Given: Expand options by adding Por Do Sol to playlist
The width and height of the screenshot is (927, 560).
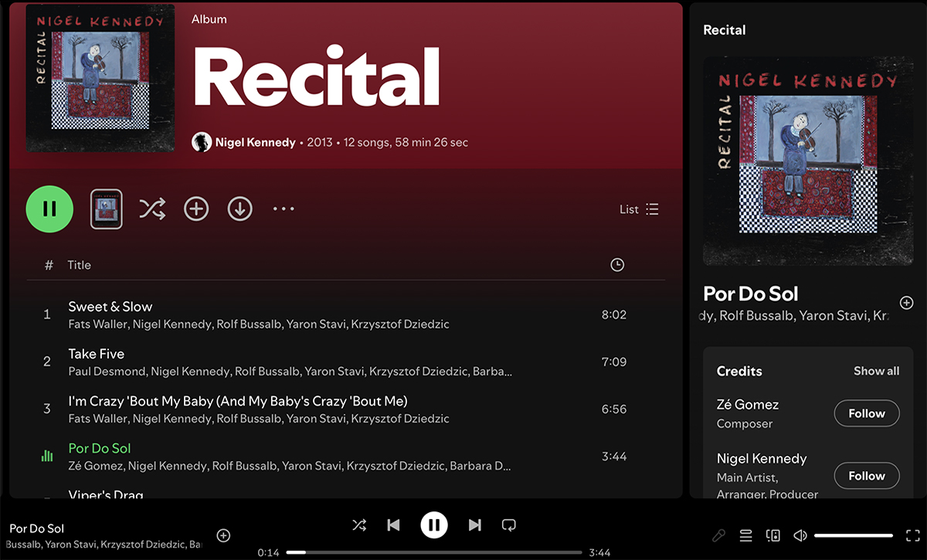Looking at the screenshot, I should point(223,535).
